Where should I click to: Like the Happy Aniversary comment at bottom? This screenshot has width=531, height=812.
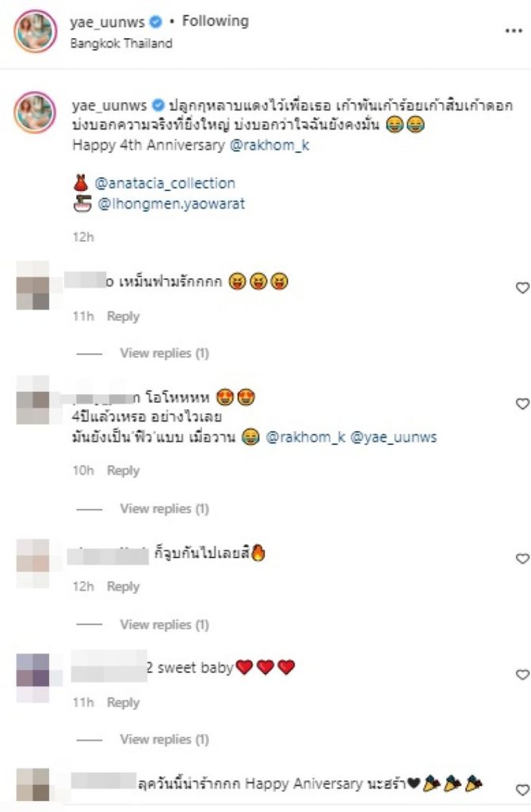click(x=523, y=790)
